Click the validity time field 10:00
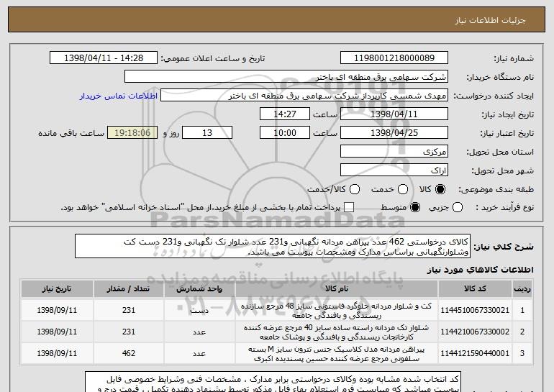This screenshot has height=392, width=554. [x=285, y=133]
